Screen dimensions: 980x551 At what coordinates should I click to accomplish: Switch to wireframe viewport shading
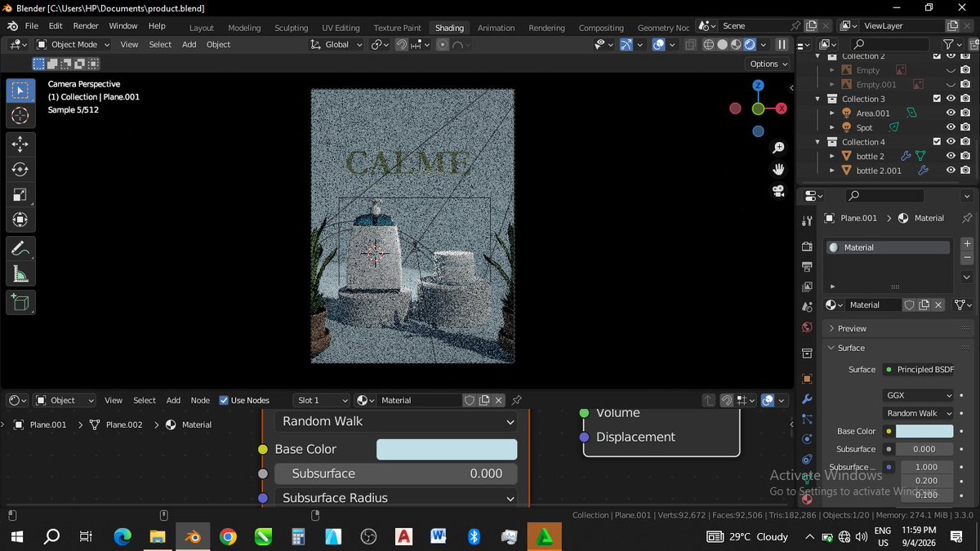point(709,45)
